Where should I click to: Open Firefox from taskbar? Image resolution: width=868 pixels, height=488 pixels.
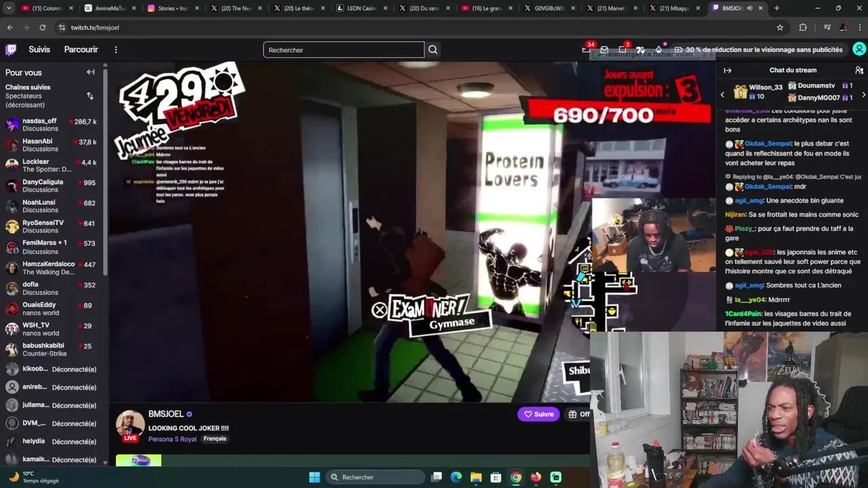coord(536,477)
